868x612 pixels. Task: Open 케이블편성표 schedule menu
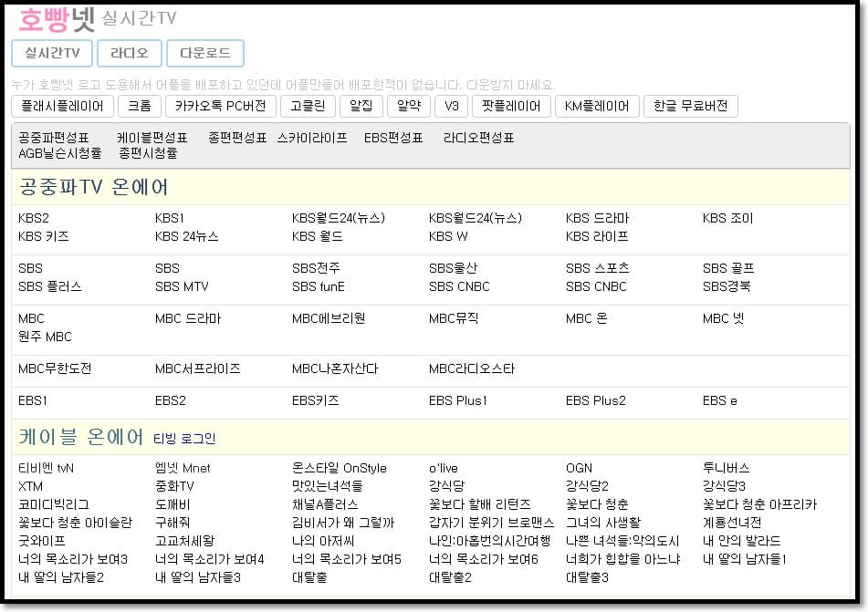coord(152,138)
